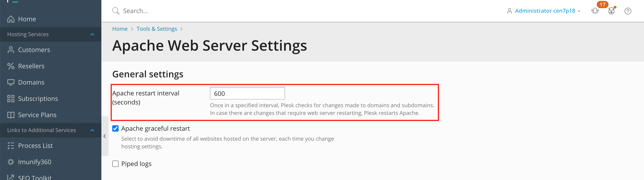Click the help question mark icon
This screenshot has width=644, height=180.
627,11
